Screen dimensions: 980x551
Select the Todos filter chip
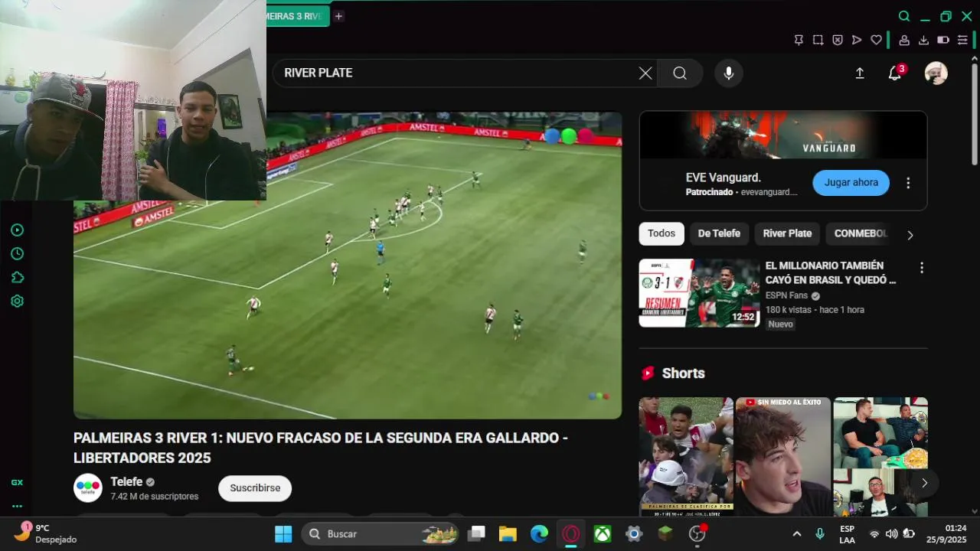pos(661,233)
